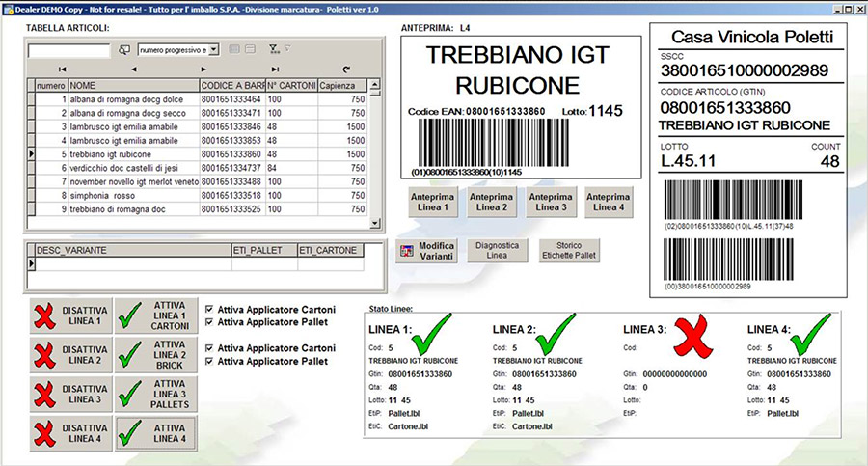Click ETI_CARTONE column header
The image size is (868, 466).
pos(331,251)
